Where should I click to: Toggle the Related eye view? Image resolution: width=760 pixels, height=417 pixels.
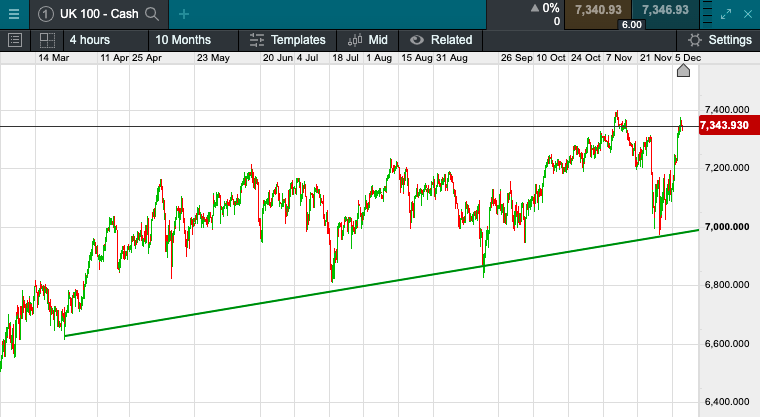[x=415, y=40]
